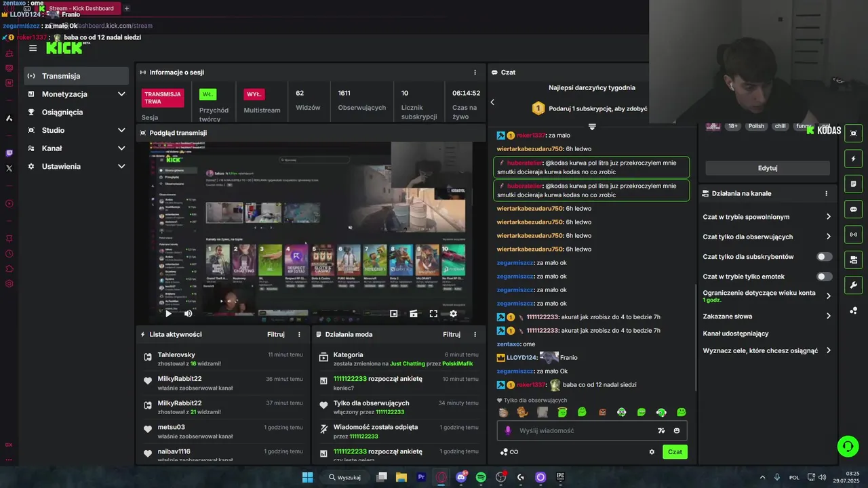The width and height of the screenshot is (868, 488).
Task: Click PolskiMafik moderator name
Action: click(x=458, y=364)
